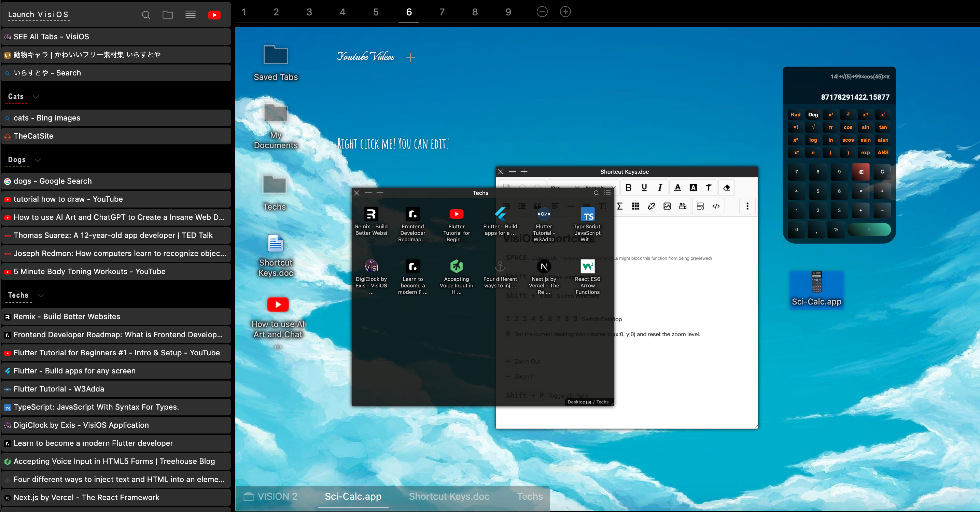The image size is (980, 512).
Task: Open the search icon in the Launch VisiOS sidebar
Action: 146,15
